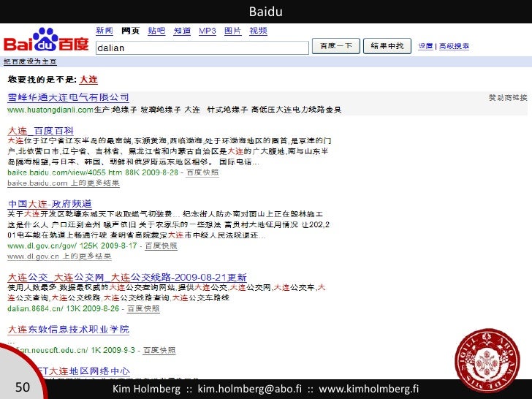Go to the MP3 search tab
The height and width of the screenshot is (399, 532).
click(x=208, y=31)
